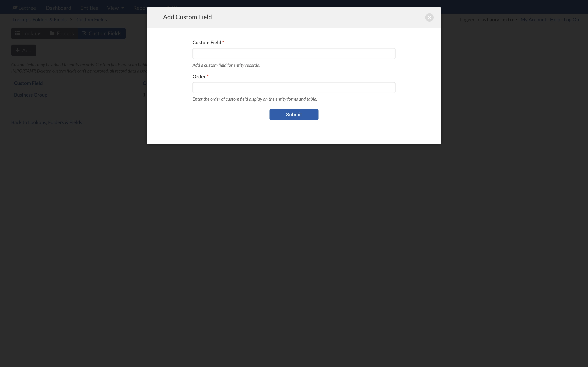Click the Submit button
Viewport: 588px width, 367px height.
click(x=294, y=114)
